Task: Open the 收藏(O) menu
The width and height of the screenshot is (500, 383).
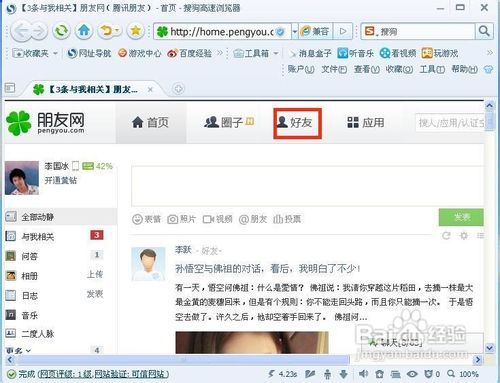Action: 399,69
